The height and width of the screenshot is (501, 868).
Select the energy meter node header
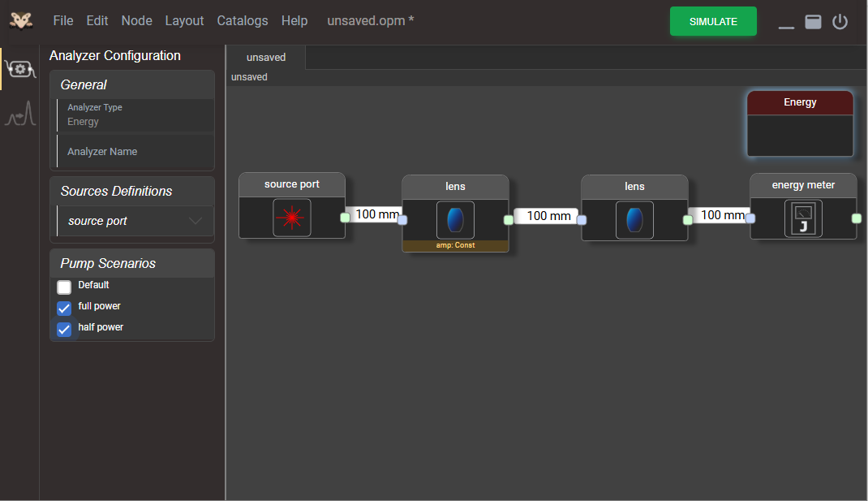click(x=803, y=185)
